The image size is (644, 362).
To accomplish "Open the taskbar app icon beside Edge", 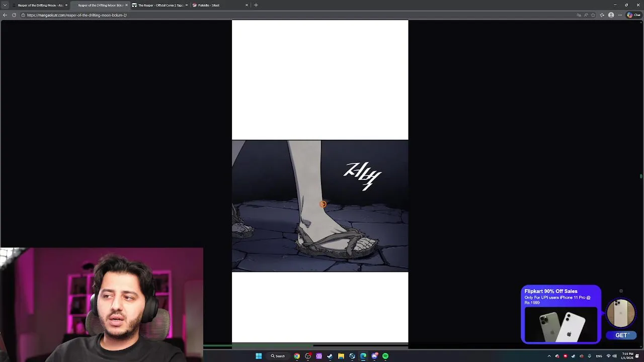I will point(352,356).
